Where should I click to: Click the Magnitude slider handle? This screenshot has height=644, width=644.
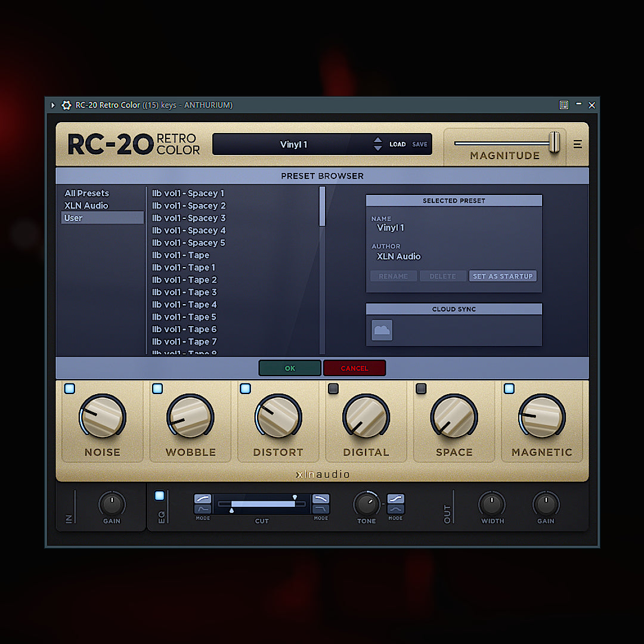[x=555, y=142]
